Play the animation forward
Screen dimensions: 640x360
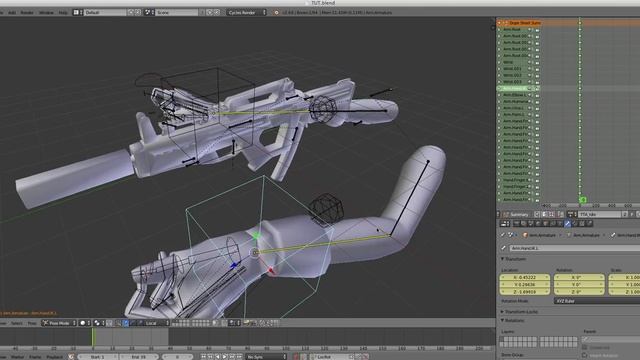click(225, 357)
